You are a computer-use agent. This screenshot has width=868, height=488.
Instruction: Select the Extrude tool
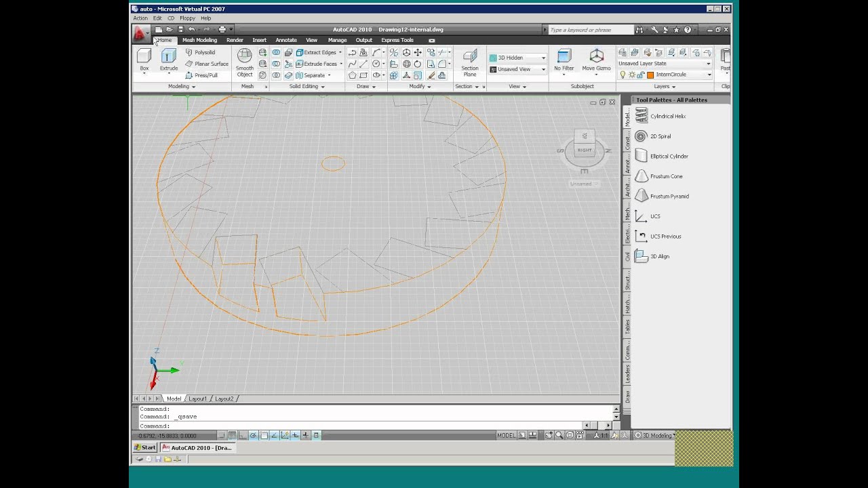click(x=169, y=60)
